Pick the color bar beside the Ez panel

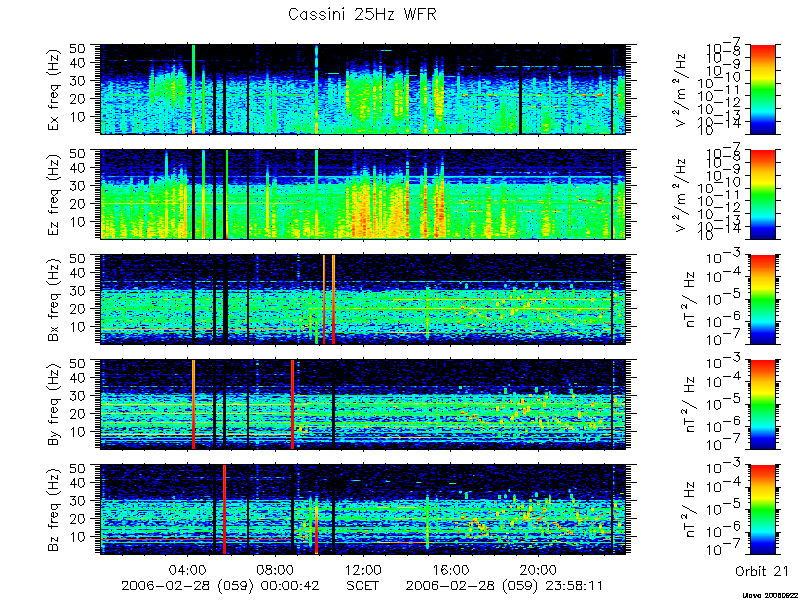point(762,194)
